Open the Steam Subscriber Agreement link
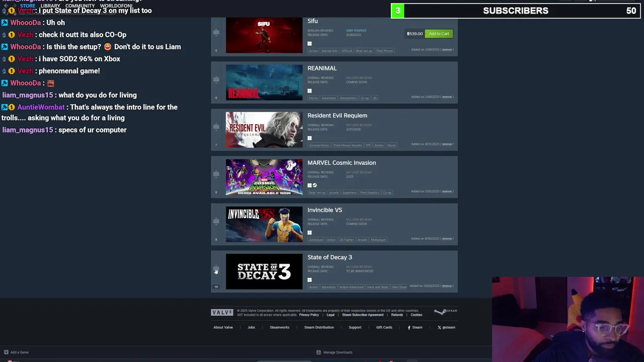Image resolution: width=644 pixels, height=362 pixels. pyautogui.click(x=363, y=315)
